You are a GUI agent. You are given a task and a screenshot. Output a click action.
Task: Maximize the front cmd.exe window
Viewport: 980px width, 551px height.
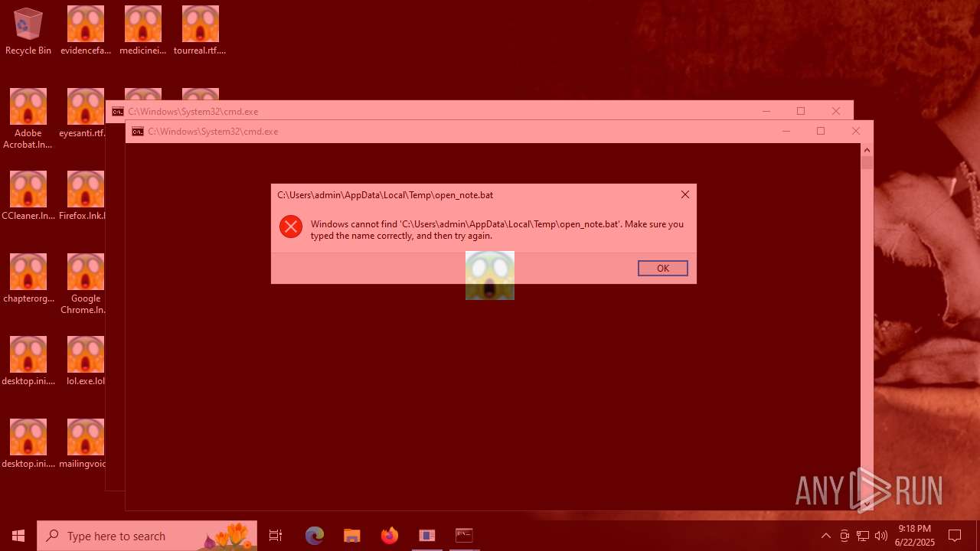point(821,131)
